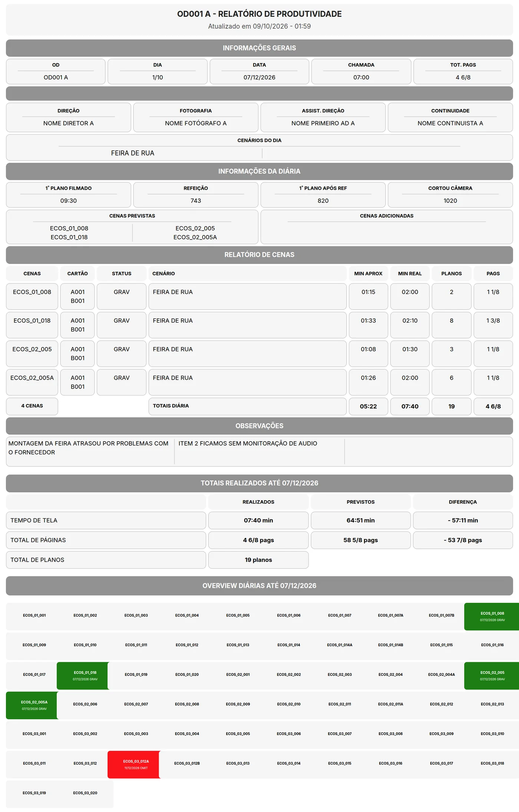
Task: Select the red ECOS_03_012A omitted scene tile
Action: pyautogui.click(x=134, y=764)
